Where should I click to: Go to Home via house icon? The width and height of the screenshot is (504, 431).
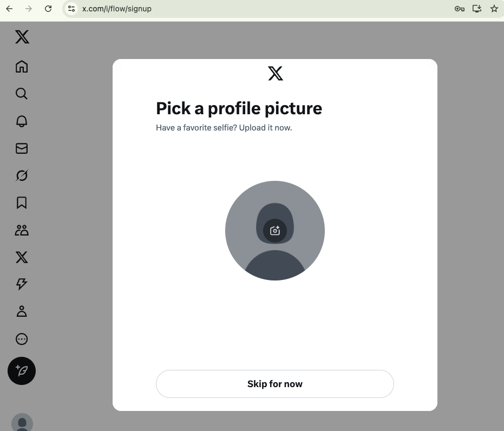pyautogui.click(x=22, y=67)
